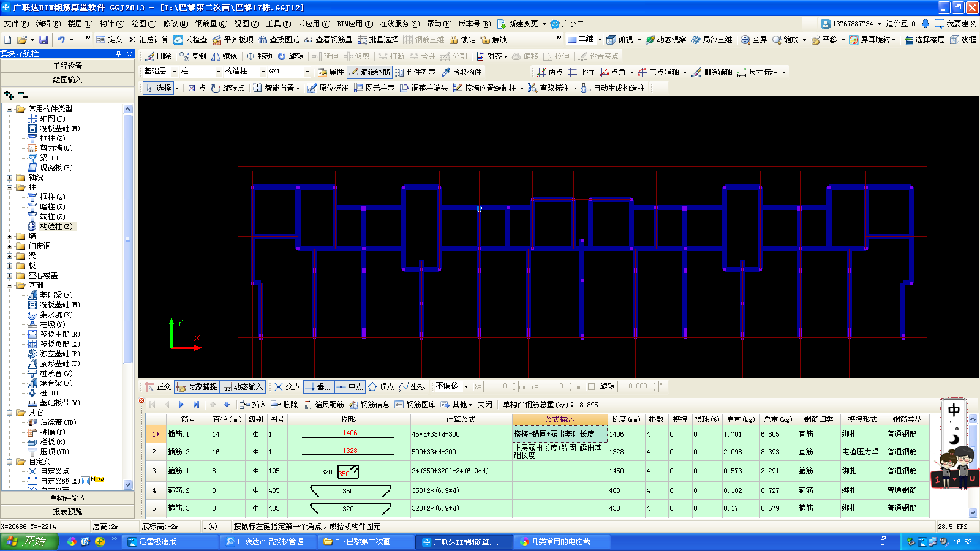Save file with the floppy disk icon
The image size is (980, 551).
(x=43, y=39)
